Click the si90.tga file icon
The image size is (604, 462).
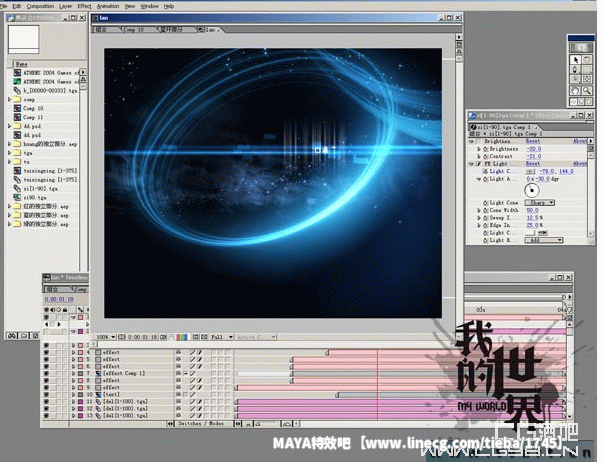tap(17, 197)
